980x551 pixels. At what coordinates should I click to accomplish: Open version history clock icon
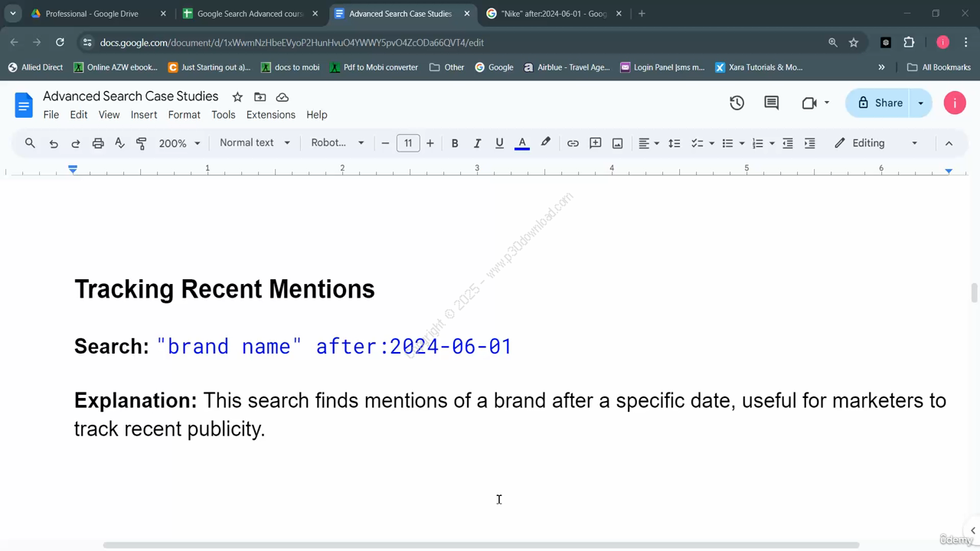[737, 103]
